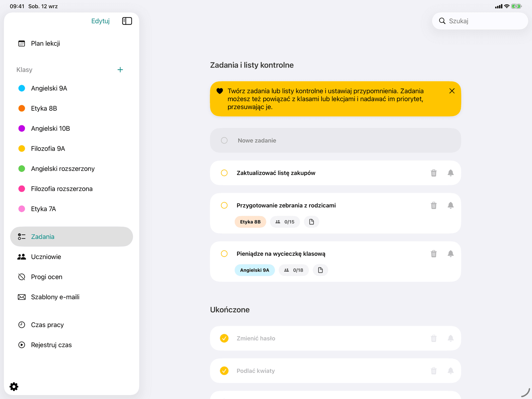Dismiss the yellow tip banner
Screen dimensions: 532x399
[452, 91]
